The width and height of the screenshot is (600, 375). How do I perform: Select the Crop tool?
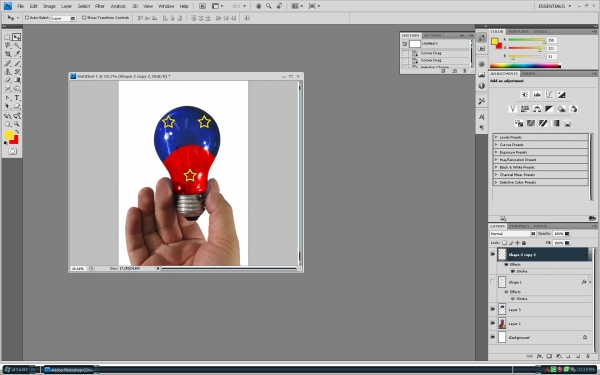(x=7, y=54)
